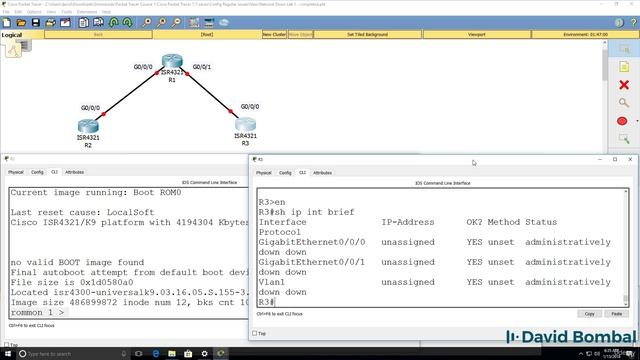Image resolution: width=640 pixels, height=360 pixels.
Task: Choose the Select tool in side toolbar
Action: [x=624, y=49]
